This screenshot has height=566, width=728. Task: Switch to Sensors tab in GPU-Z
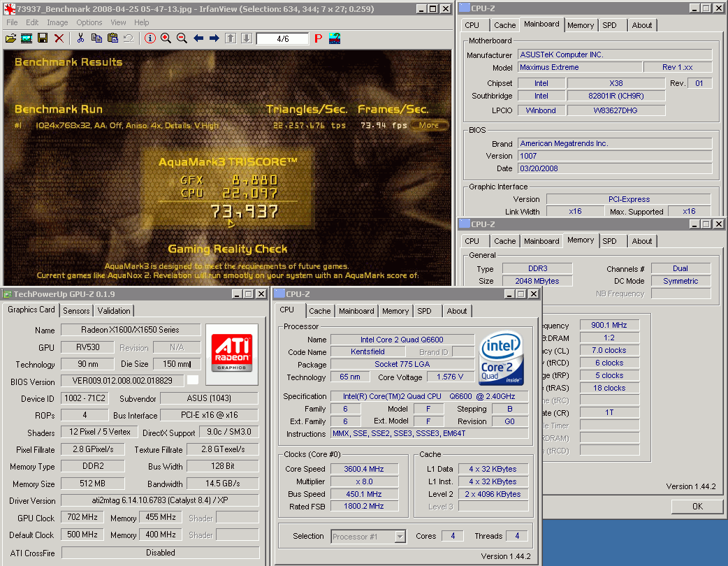tap(76, 311)
